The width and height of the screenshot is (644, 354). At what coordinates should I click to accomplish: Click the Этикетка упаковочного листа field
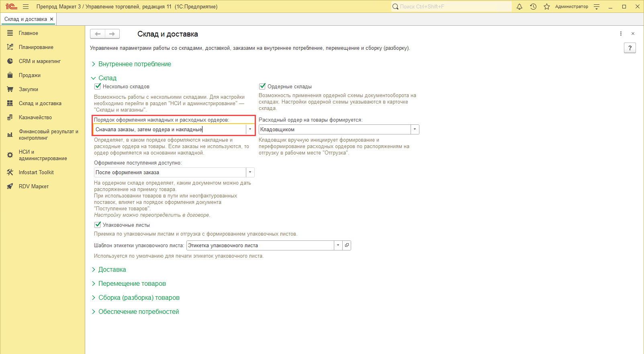260,245
